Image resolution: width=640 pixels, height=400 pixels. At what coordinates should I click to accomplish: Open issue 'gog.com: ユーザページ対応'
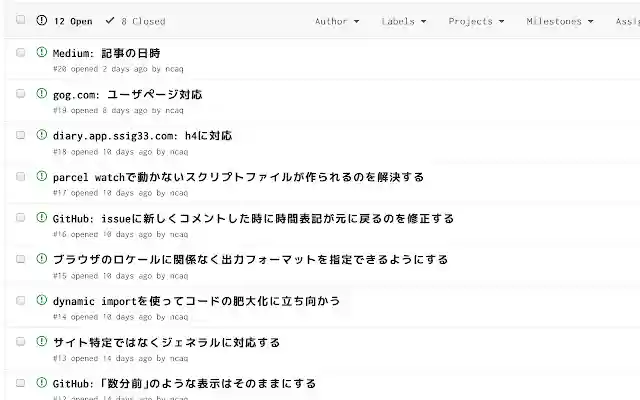point(127,95)
